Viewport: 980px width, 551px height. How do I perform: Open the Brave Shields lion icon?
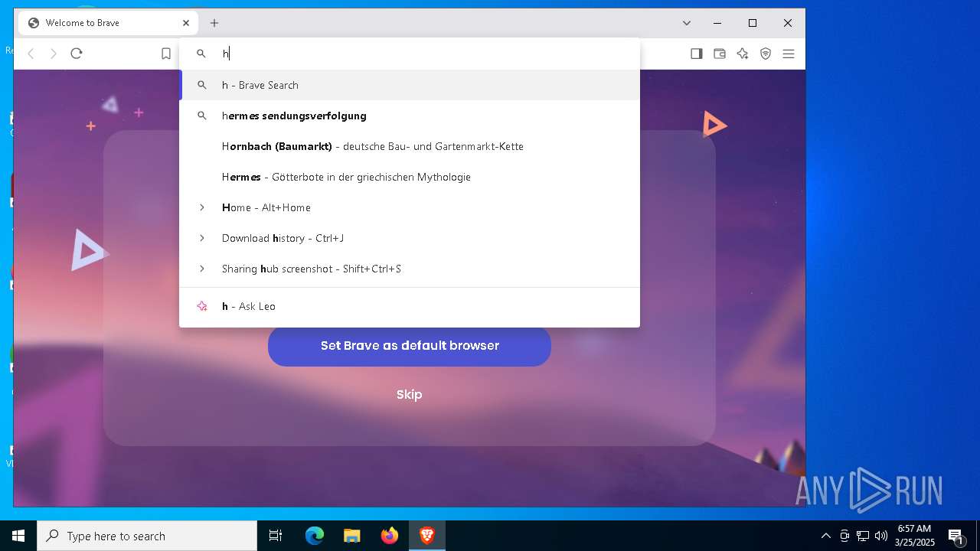[x=766, y=54]
